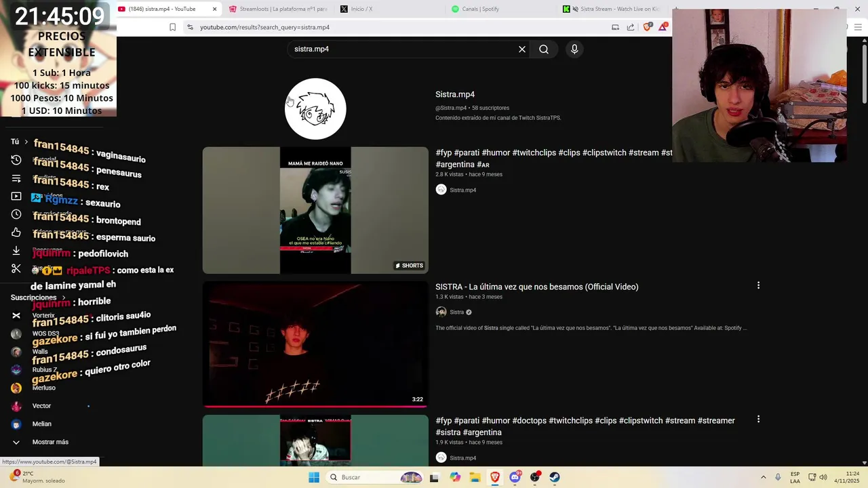Close the sistra.mp4 YouTube tab
The width and height of the screenshot is (868, 488).
(x=215, y=9)
